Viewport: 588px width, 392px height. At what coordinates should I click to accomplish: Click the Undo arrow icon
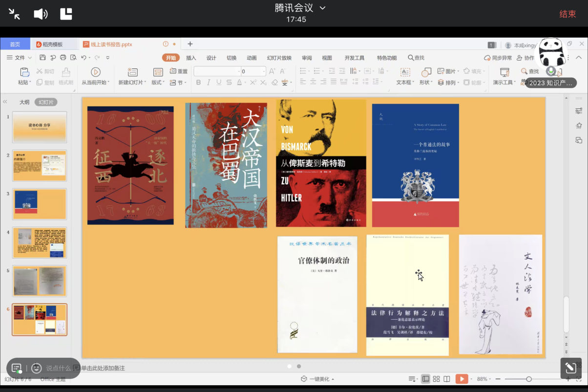84,58
